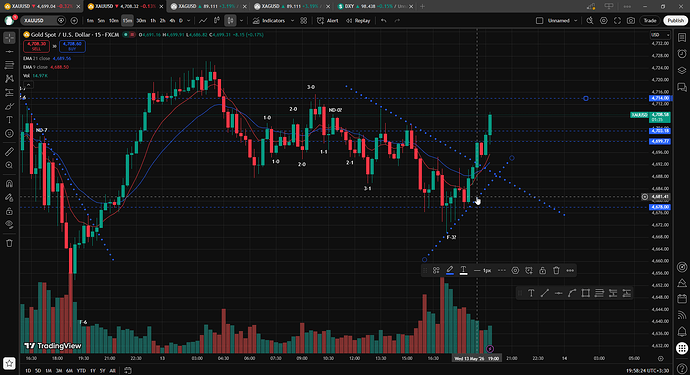
Task: Open the YTD date range
Action: pyautogui.click(x=81, y=371)
